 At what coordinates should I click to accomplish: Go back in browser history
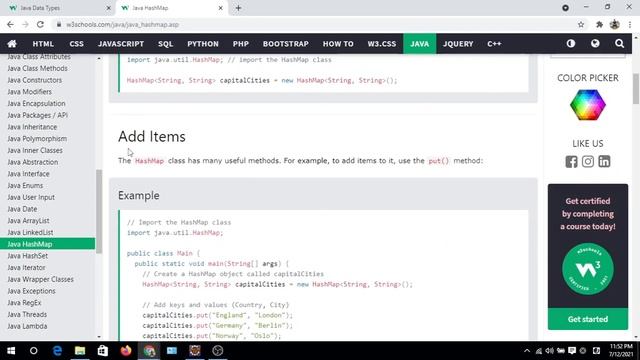[x=10, y=24]
